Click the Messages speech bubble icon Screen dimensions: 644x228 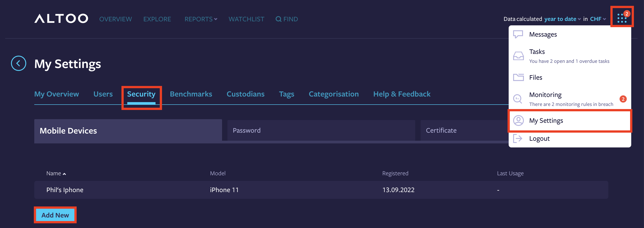(x=518, y=34)
